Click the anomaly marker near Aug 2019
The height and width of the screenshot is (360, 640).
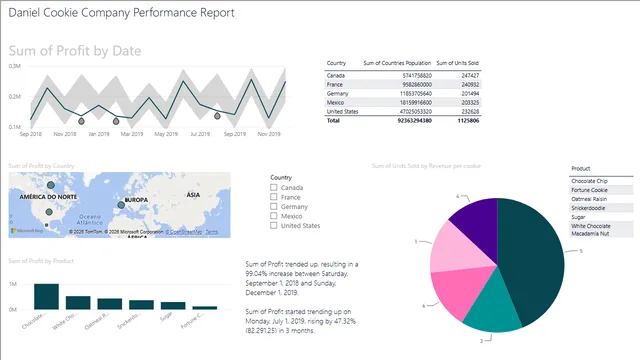click(217, 116)
